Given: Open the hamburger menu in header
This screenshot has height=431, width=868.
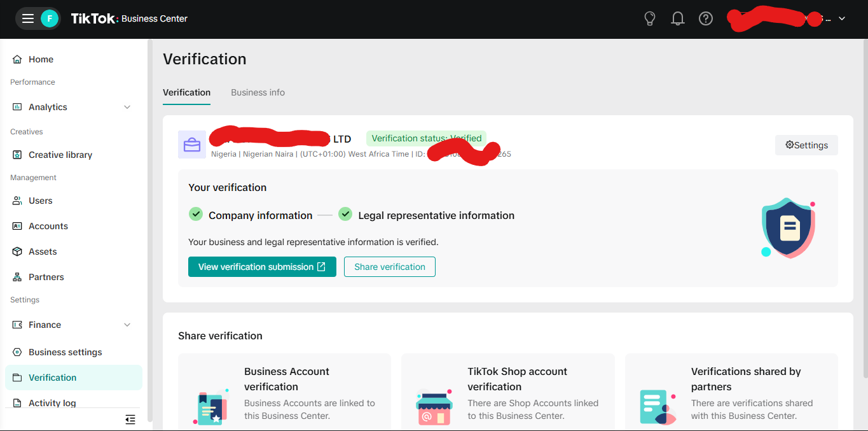Looking at the screenshot, I should tap(28, 18).
